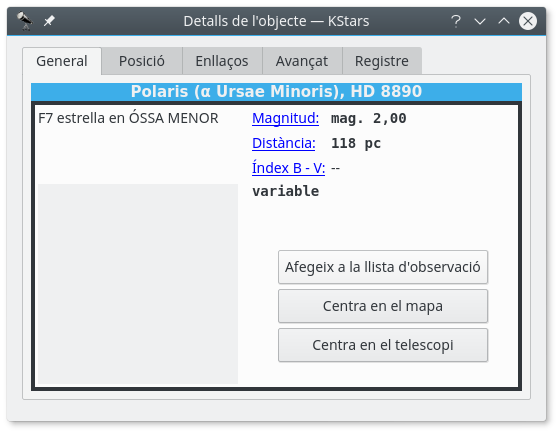Open the Enllaços tab
This screenshot has height=434, width=559.
(222, 61)
